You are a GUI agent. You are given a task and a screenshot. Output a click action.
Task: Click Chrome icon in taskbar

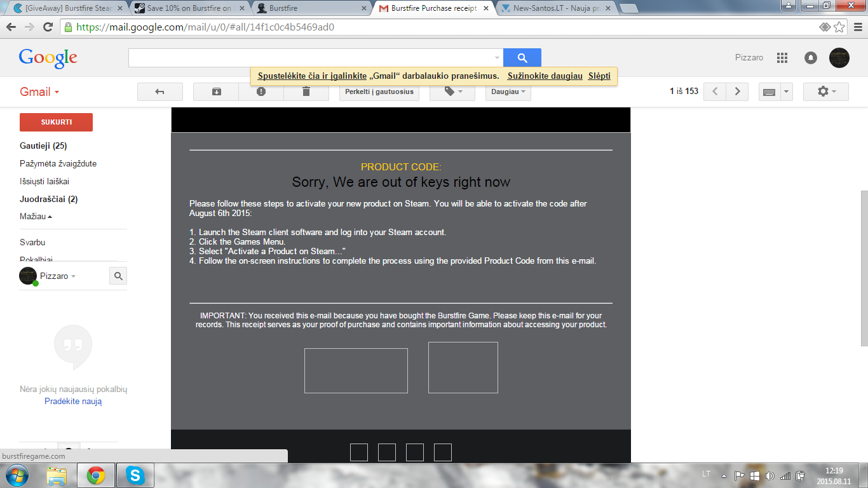point(96,475)
